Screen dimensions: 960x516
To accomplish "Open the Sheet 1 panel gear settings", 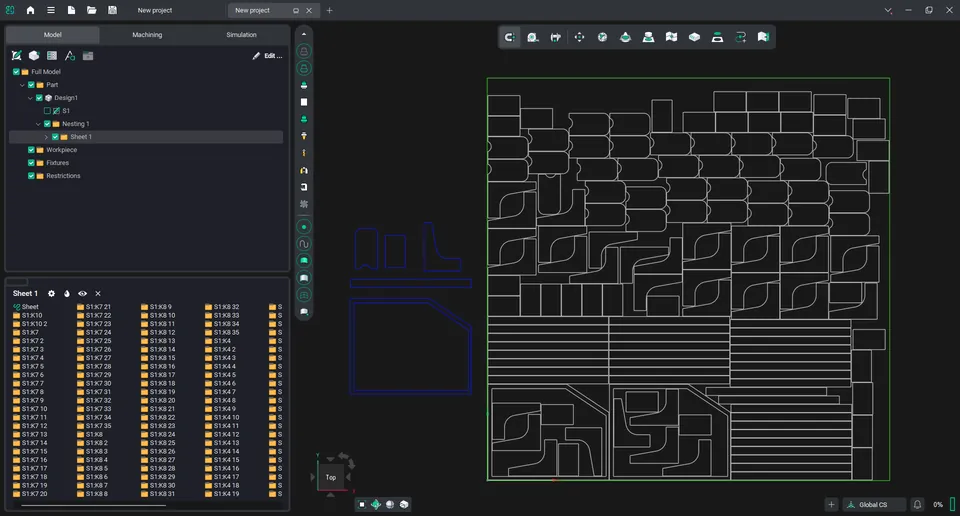I will click(51, 294).
